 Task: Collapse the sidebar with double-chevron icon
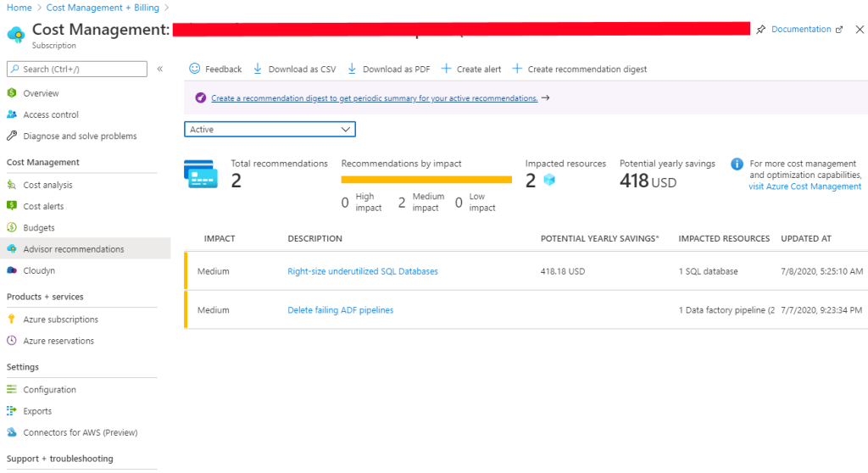pos(159,69)
